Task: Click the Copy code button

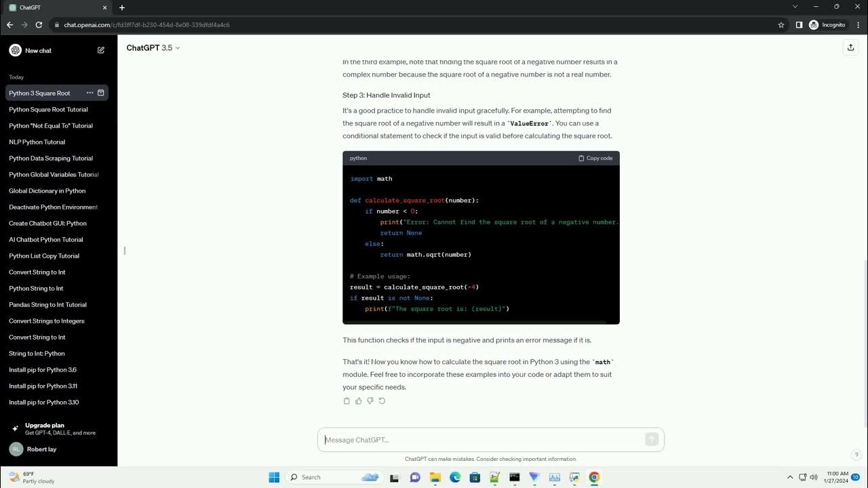Action: 595,158
